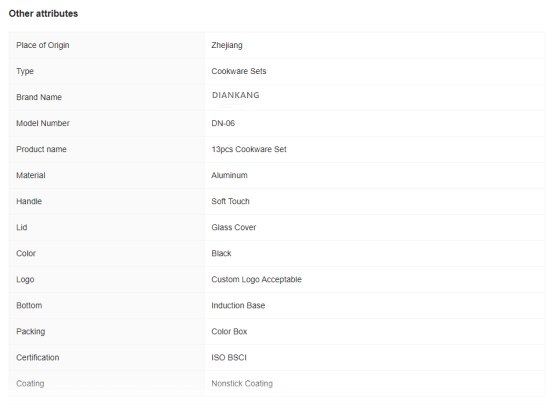Click the 'Soft Touch' handle value
The height and width of the screenshot is (418, 554).
pos(230,201)
